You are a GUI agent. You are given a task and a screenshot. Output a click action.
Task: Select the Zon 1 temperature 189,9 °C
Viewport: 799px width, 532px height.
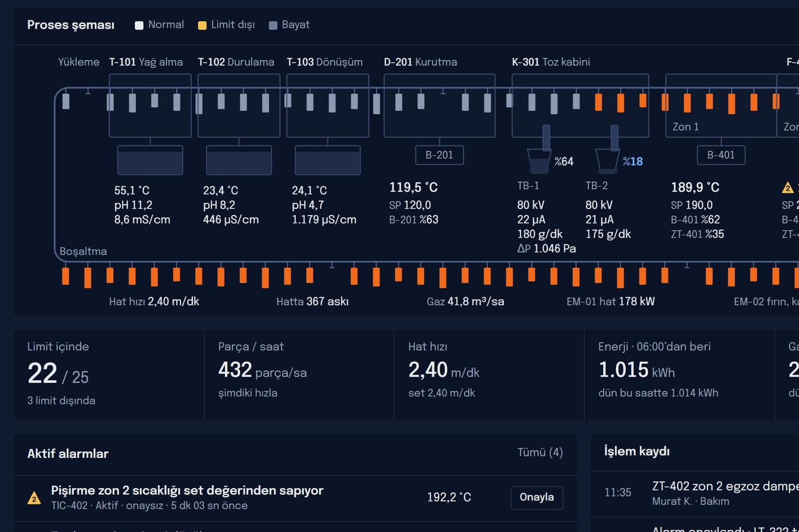(695, 188)
